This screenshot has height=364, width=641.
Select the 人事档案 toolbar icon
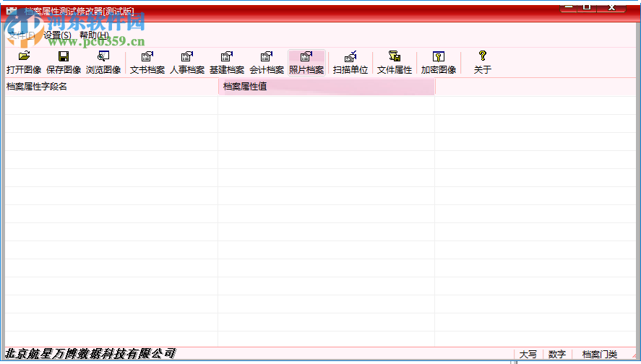pyautogui.click(x=187, y=63)
